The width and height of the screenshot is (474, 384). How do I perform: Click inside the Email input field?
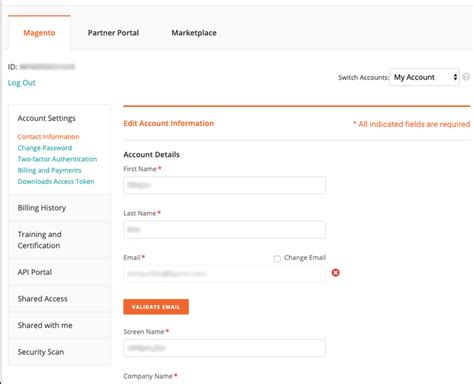click(x=224, y=274)
